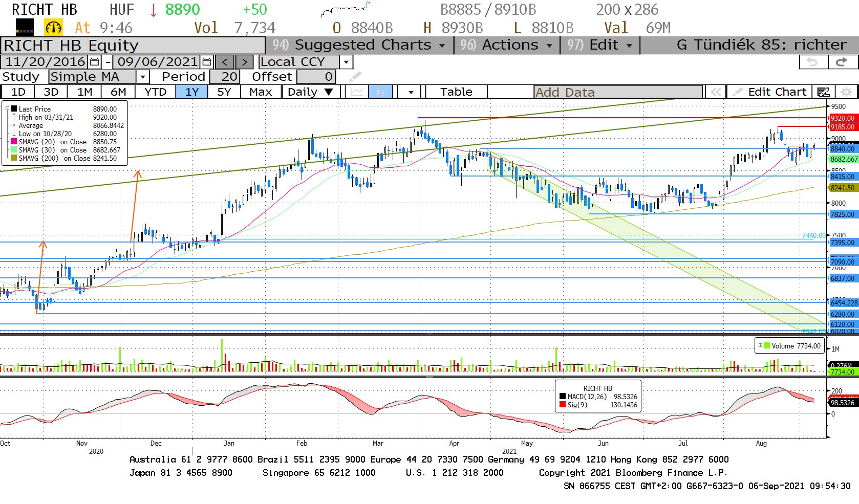Collapse toolbar with double left chevrons

point(716,92)
